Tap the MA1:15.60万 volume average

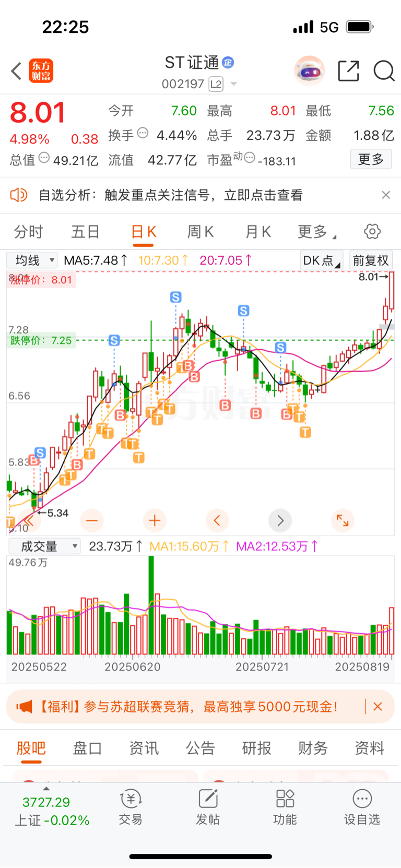[190, 546]
